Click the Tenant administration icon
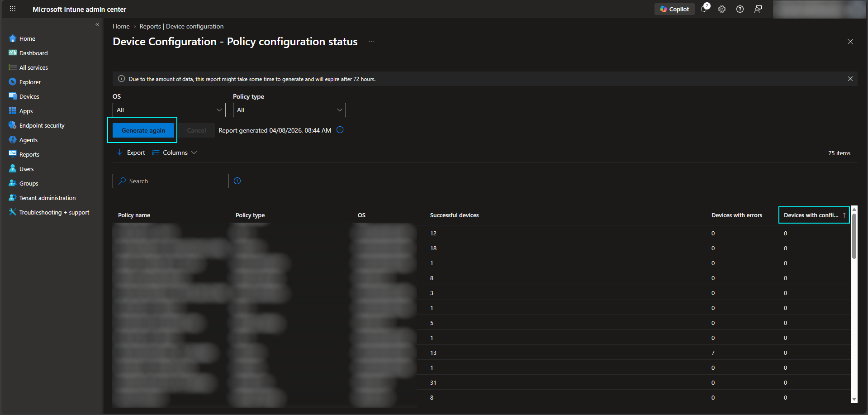 tap(13, 198)
